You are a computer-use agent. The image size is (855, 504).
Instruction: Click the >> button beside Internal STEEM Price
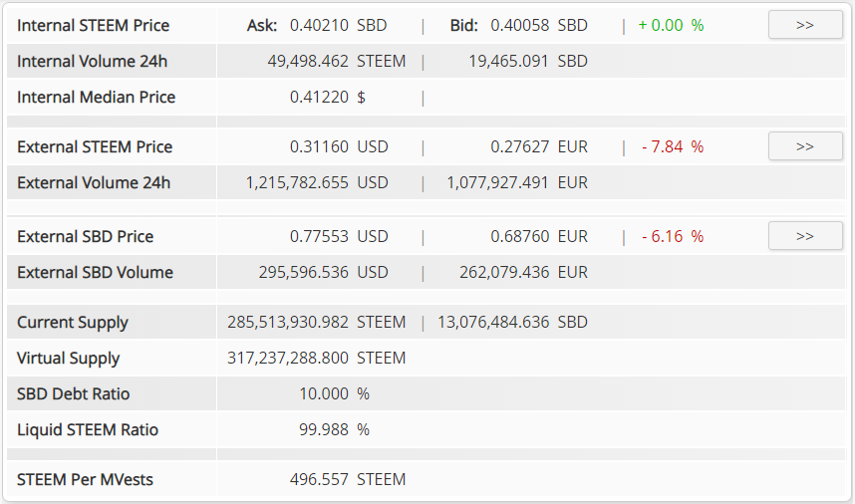tap(805, 25)
